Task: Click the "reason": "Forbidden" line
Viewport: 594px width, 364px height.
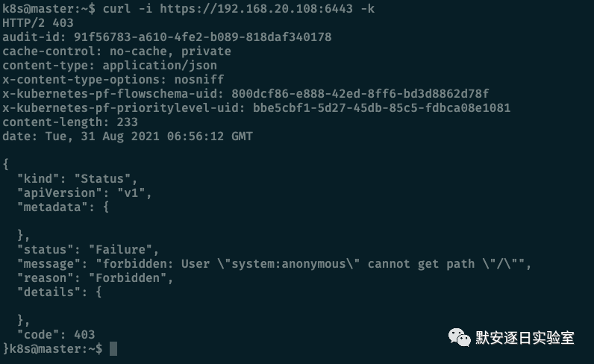Action: tap(95, 278)
